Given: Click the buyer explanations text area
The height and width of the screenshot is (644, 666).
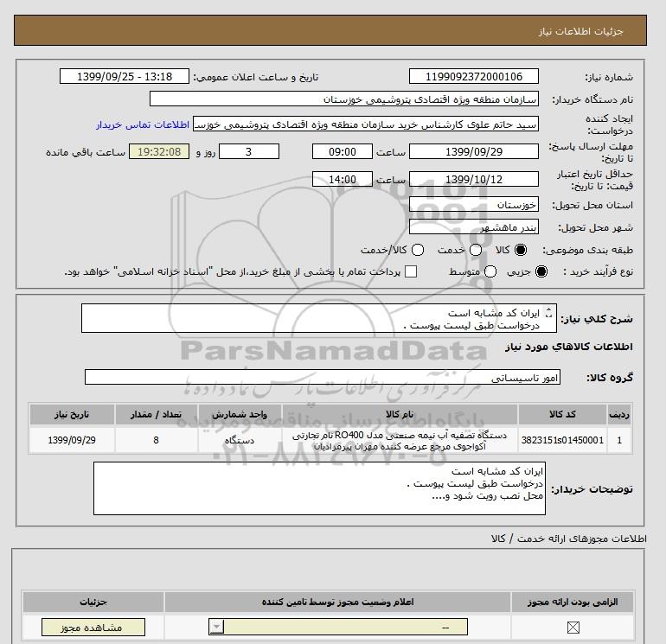Looking at the screenshot, I should [x=319, y=488].
